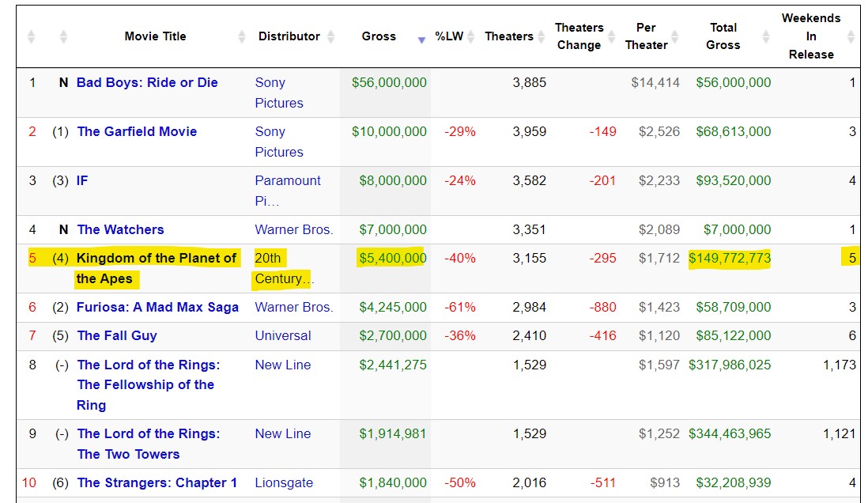
Task: Click the Lionsgate distributor link
Action: 284,482
